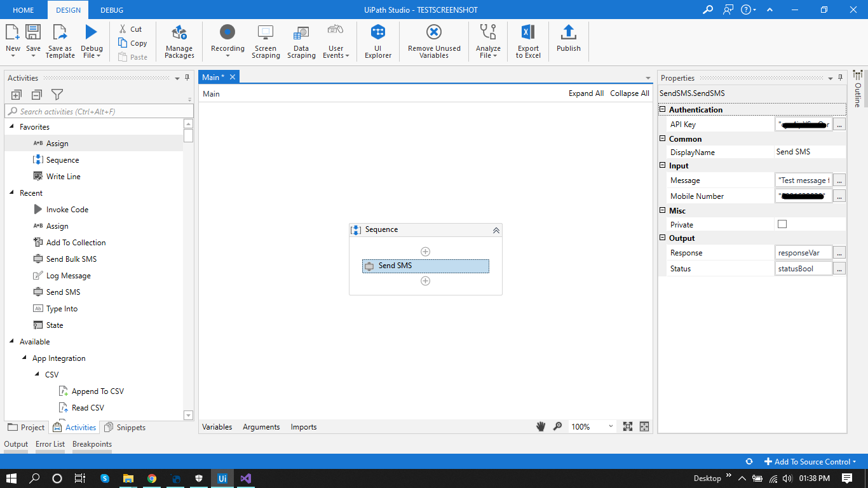Switch to the HOME ribbon tab
The width and height of the screenshot is (868, 488).
click(24, 10)
